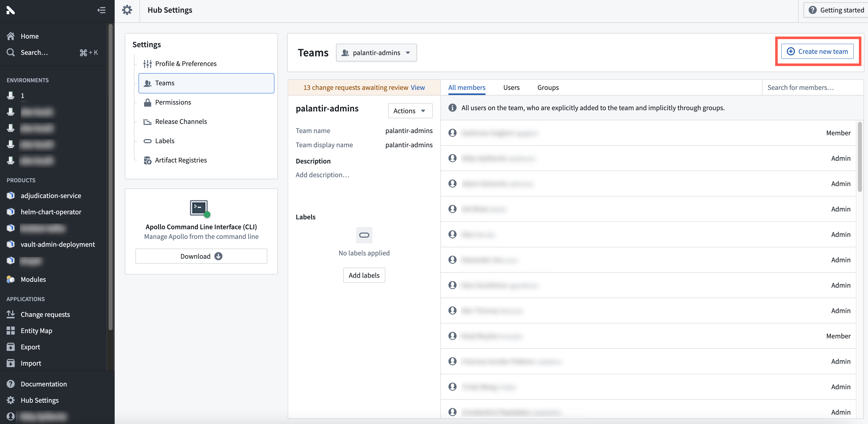
Task: Click the Apollo logo in the sidebar header
Action: (11, 10)
